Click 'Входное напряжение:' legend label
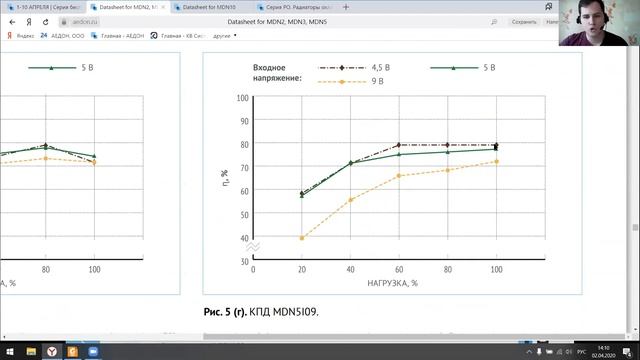Viewport: 640px width, 360px height. [x=278, y=73]
